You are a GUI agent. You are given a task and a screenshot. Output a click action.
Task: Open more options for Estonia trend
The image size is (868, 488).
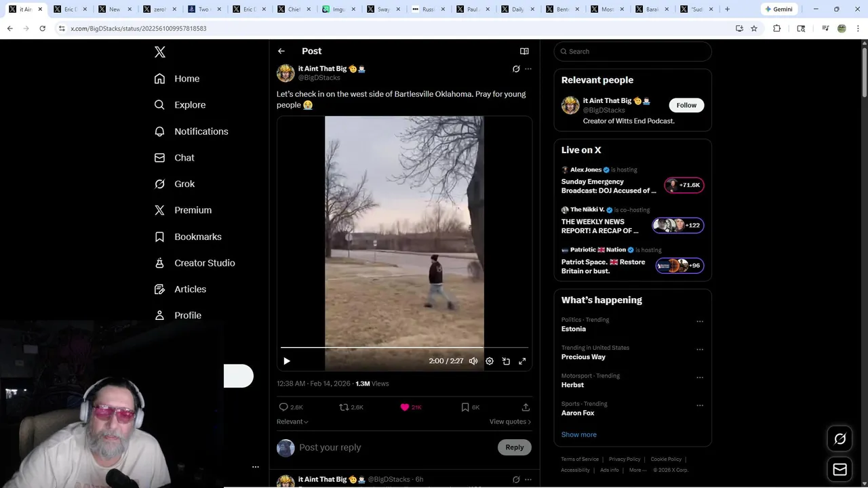click(x=700, y=322)
